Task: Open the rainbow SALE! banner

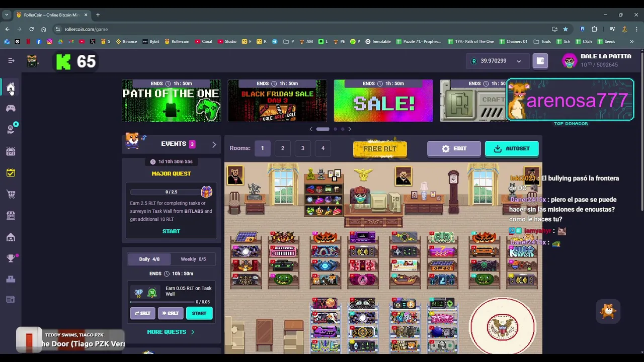Action: 383,101
